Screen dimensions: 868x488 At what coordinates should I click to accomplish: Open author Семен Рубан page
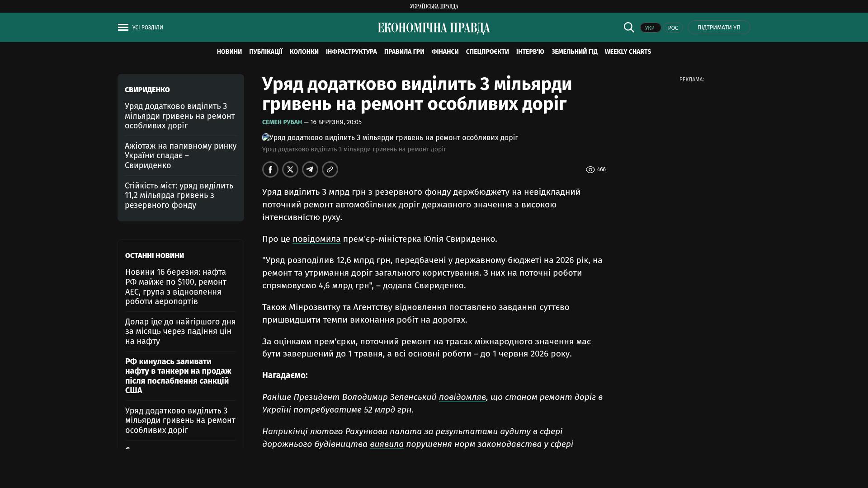coord(282,122)
